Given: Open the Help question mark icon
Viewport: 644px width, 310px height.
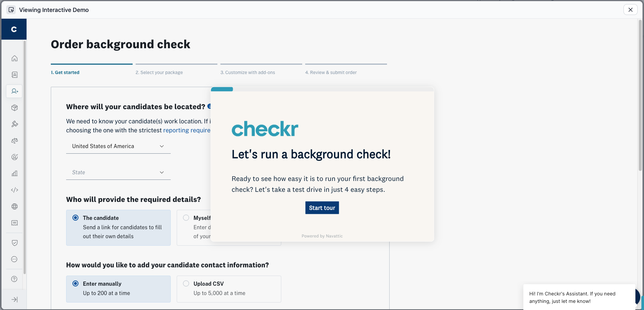Looking at the screenshot, I should [x=15, y=279].
